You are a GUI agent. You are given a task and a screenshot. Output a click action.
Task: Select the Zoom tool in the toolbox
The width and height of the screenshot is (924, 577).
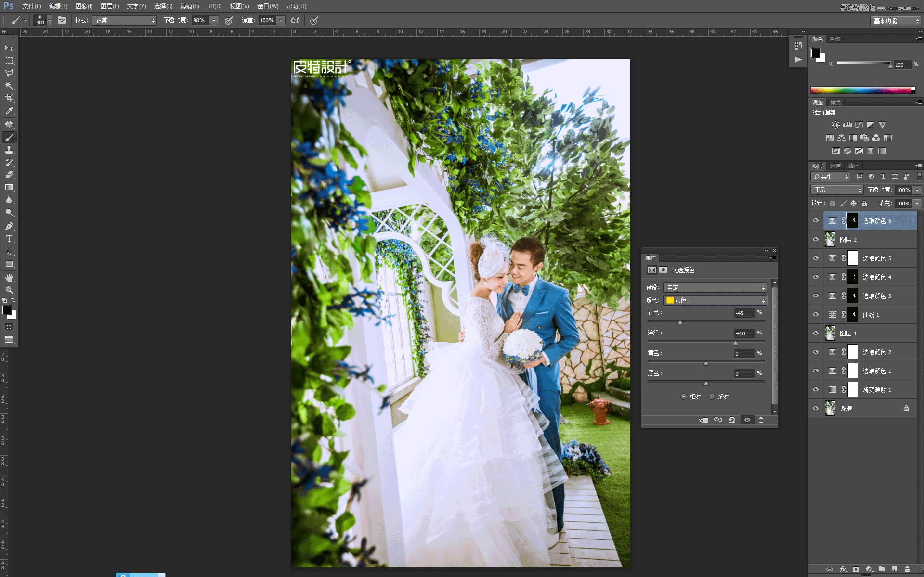point(9,290)
